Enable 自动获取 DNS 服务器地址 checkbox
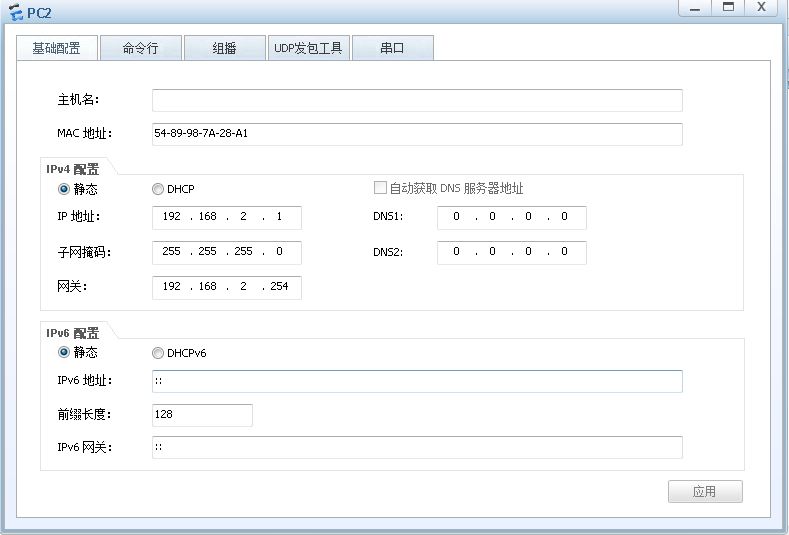 (x=380, y=188)
